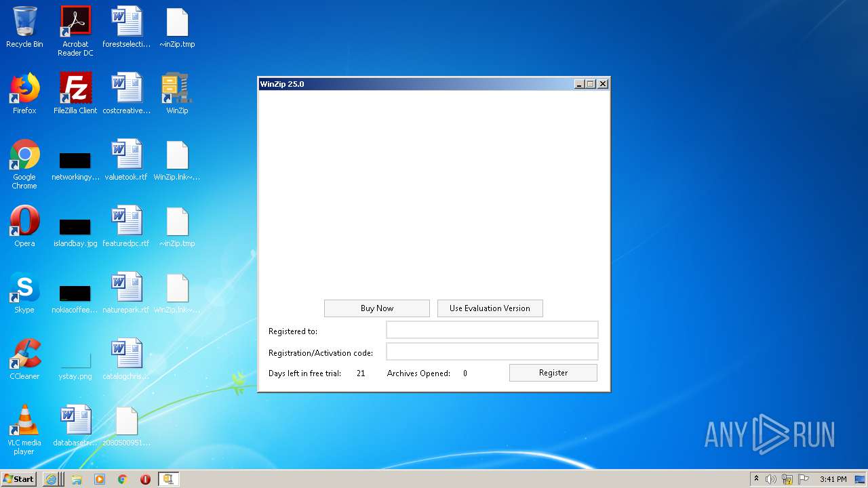Open the Start menu

[x=19, y=479]
